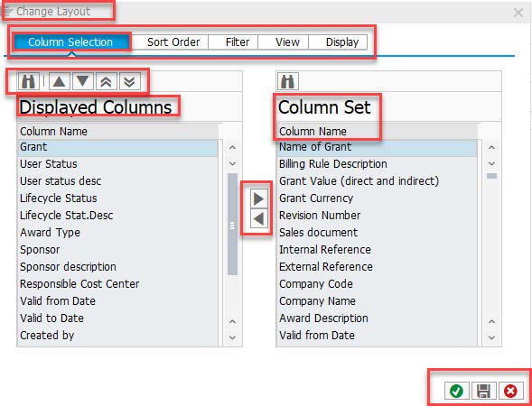
Task: Select User status desc row
Action: [x=117, y=181]
